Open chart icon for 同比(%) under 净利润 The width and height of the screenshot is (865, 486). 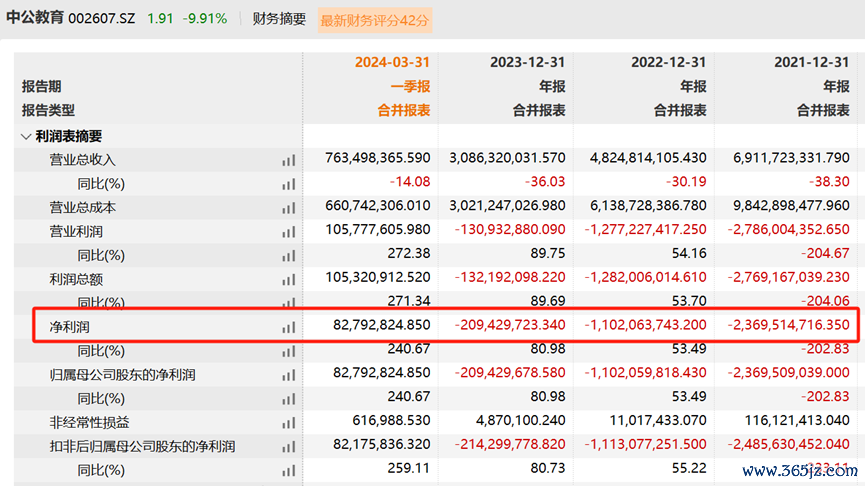tap(289, 351)
